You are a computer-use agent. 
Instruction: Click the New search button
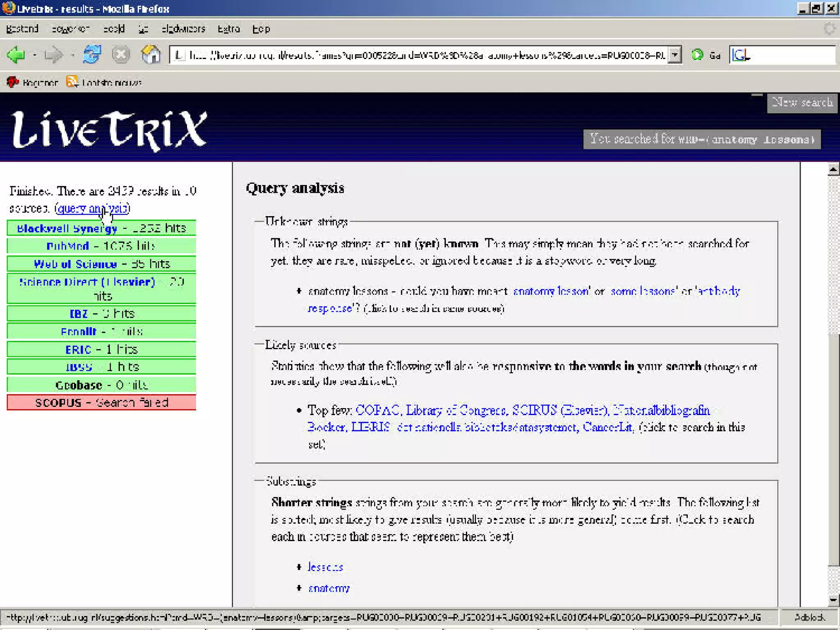802,102
